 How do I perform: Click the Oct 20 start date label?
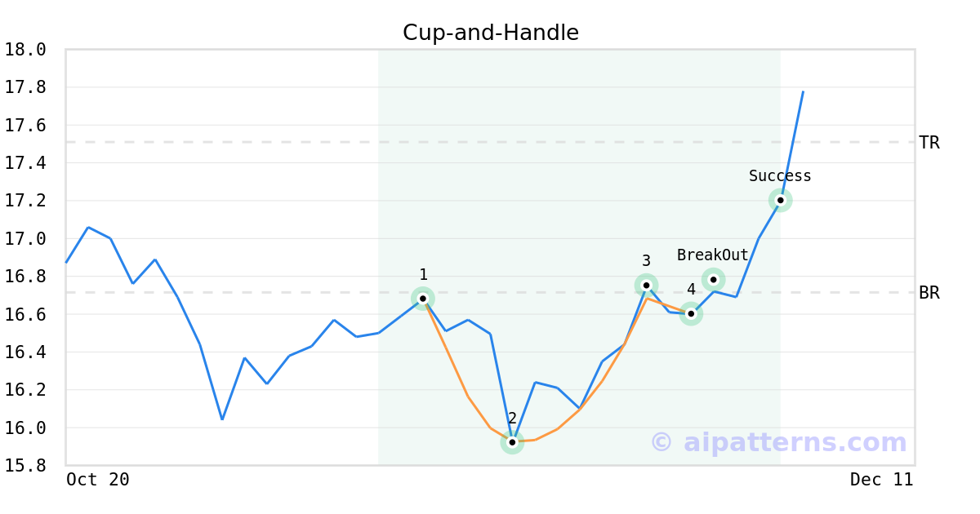[98, 480]
